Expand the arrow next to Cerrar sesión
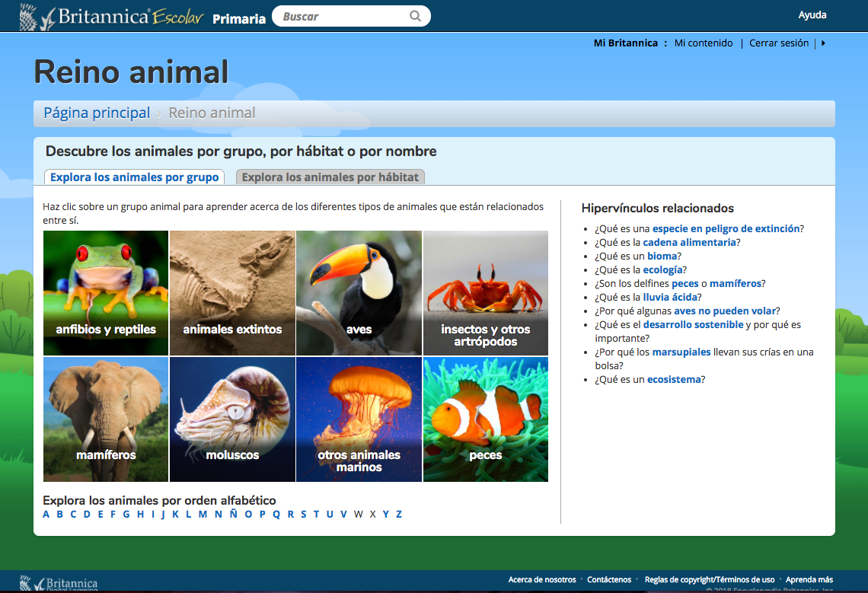 coord(823,43)
